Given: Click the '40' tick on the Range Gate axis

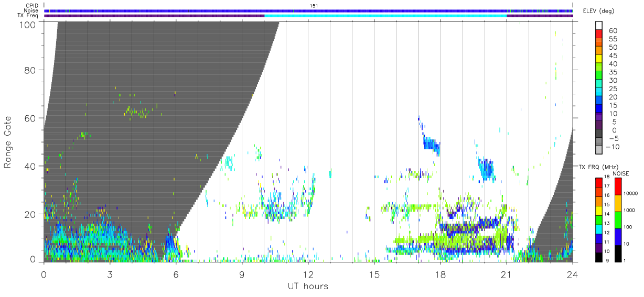Looking at the screenshot, I should pos(30,166).
